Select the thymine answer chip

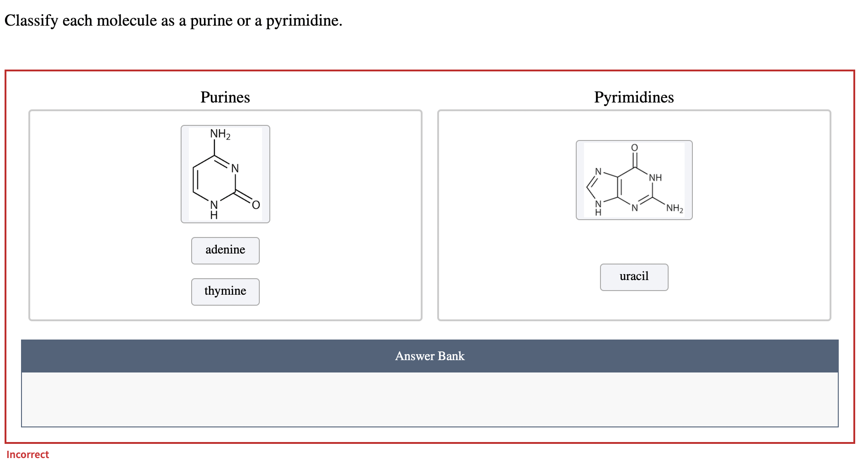pos(225,291)
